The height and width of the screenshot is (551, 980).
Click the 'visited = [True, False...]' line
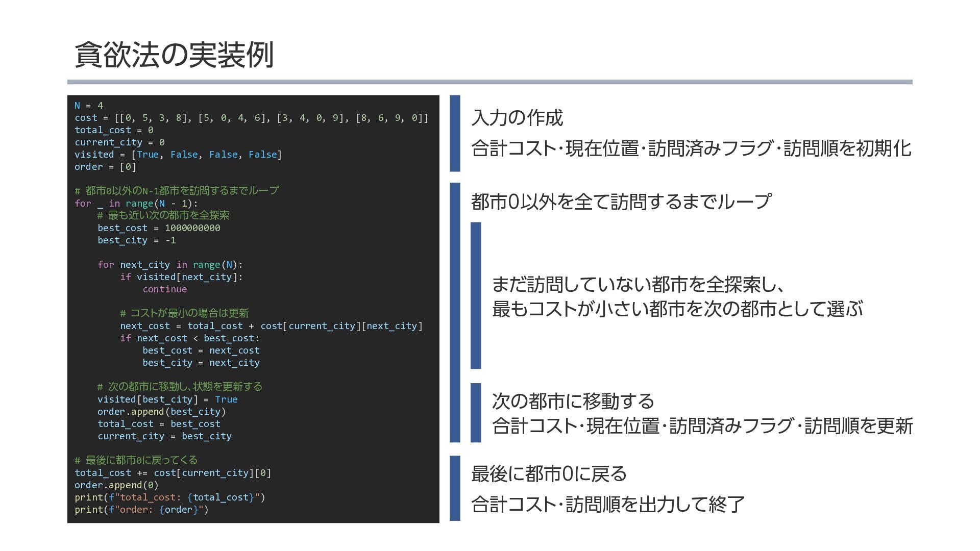click(178, 155)
